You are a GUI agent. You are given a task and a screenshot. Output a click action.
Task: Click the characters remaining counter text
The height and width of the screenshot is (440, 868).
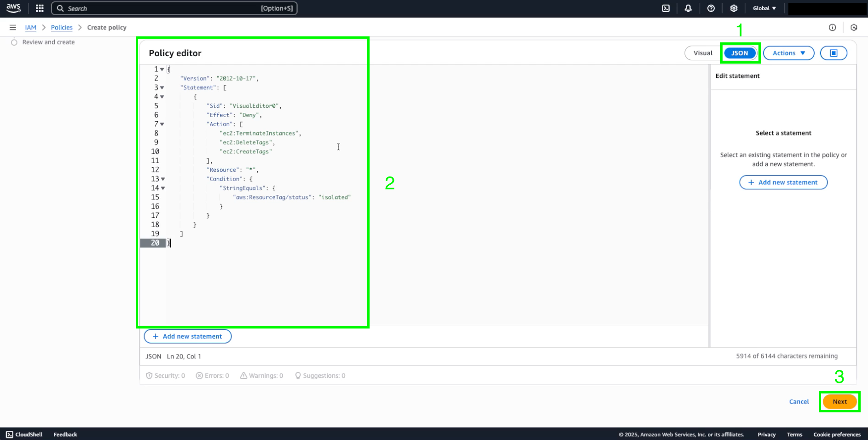[787, 356]
